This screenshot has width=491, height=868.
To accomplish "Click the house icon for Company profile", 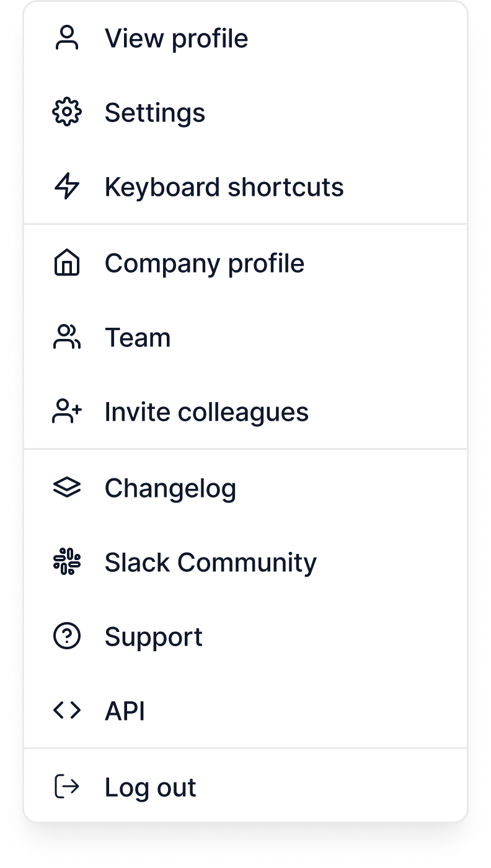I will [x=67, y=263].
